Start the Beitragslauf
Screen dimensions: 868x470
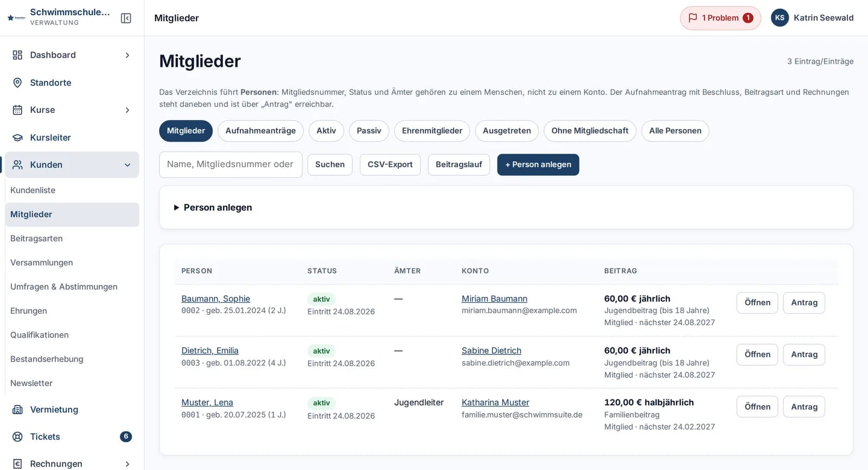point(459,165)
